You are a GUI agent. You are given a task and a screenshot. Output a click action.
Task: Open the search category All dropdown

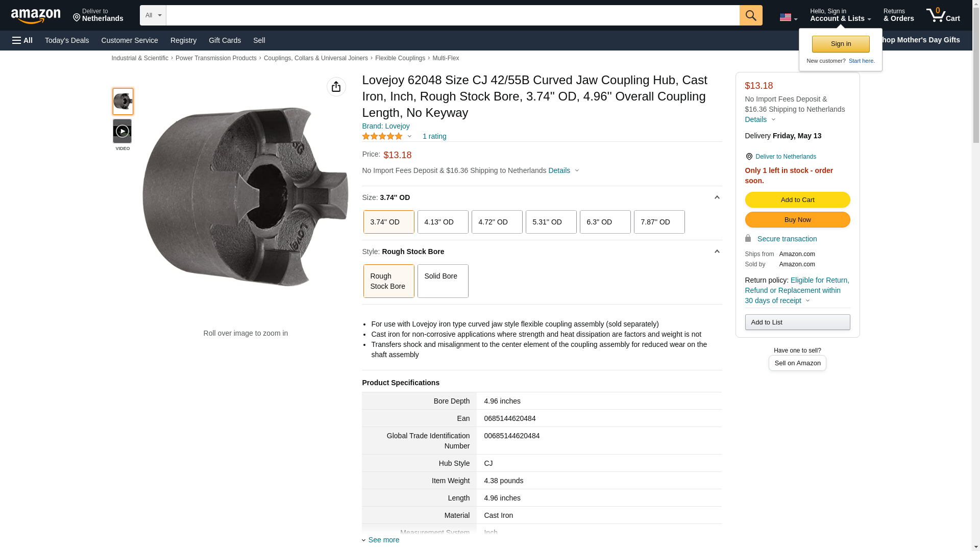pyautogui.click(x=153, y=15)
